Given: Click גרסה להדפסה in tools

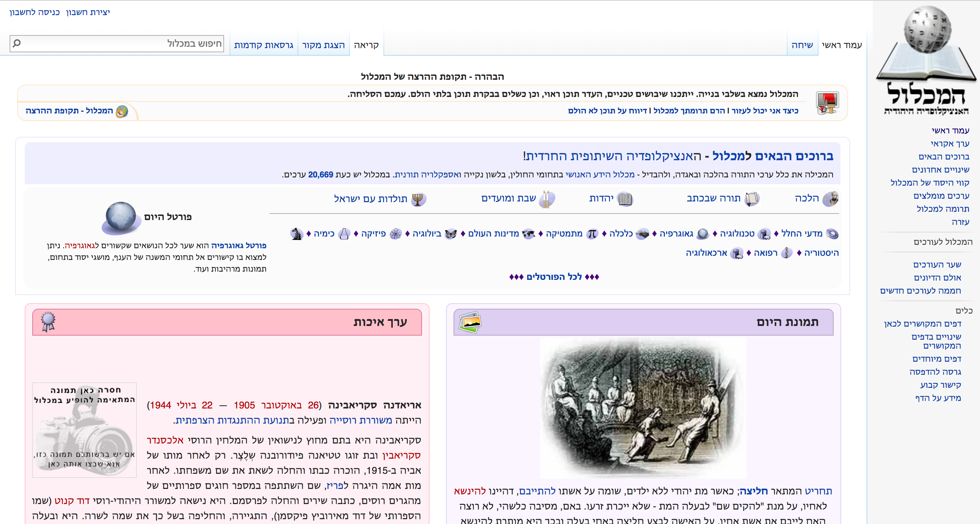Looking at the screenshot, I should [935, 372].
